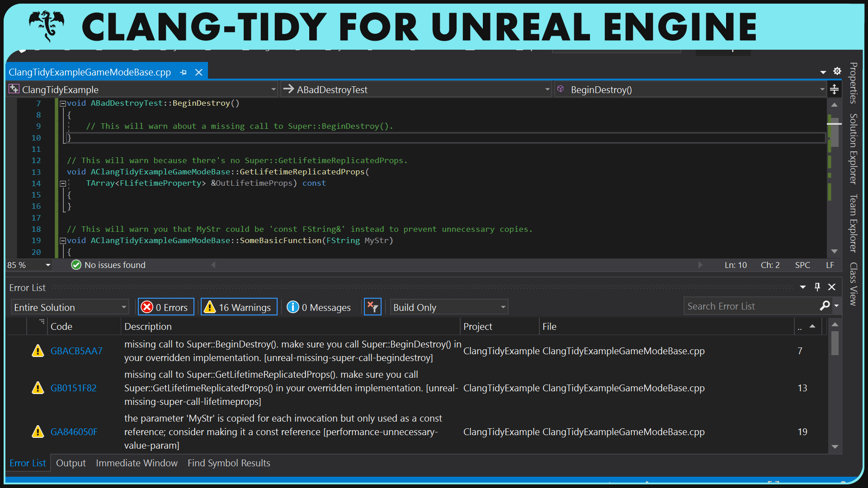
Task: Pin the Error List panel
Action: coord(817,287)
